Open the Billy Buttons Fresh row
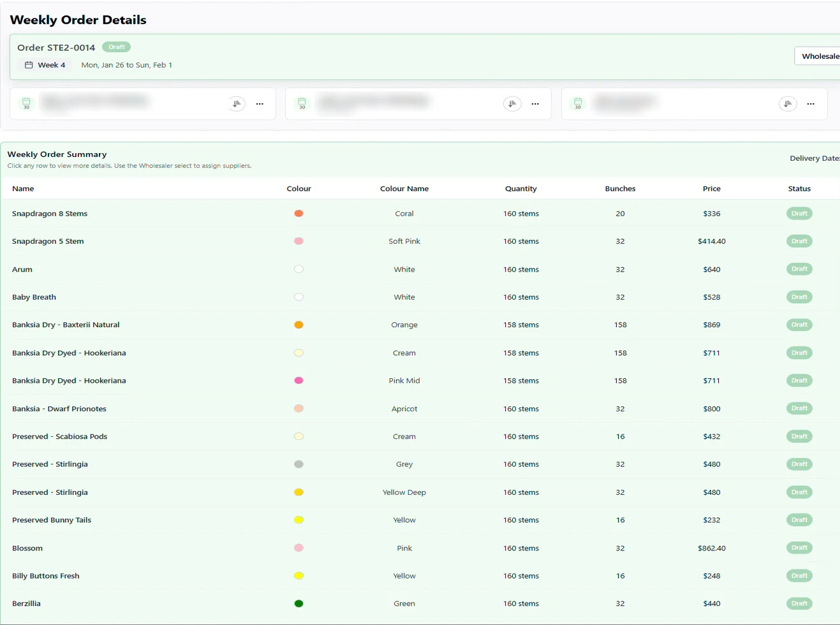 (421, 576)
